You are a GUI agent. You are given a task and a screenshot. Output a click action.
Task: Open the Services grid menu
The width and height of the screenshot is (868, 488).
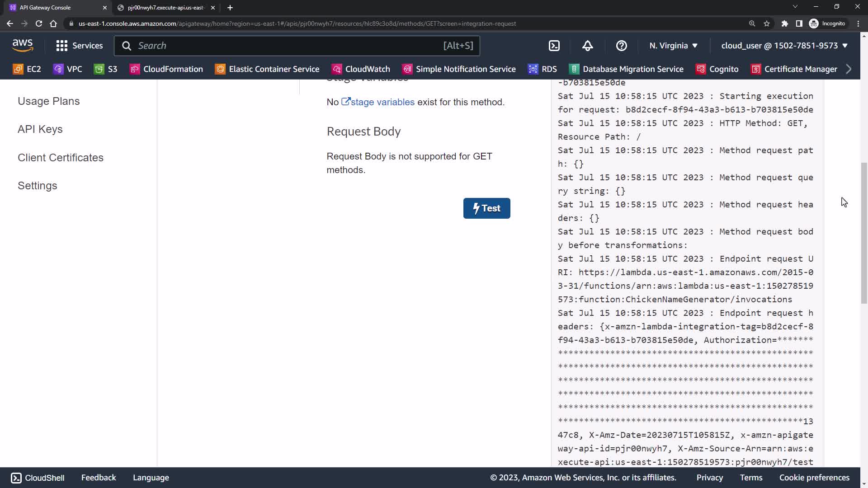(80, 46)
